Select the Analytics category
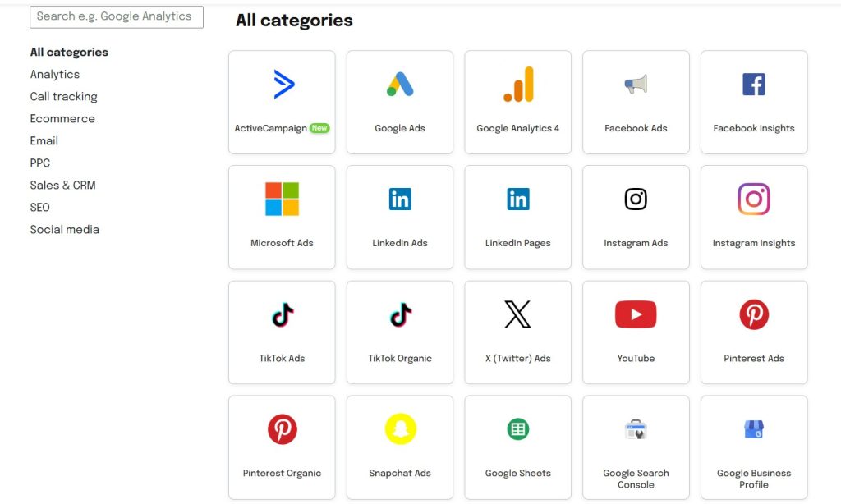 tap(54, 74)
